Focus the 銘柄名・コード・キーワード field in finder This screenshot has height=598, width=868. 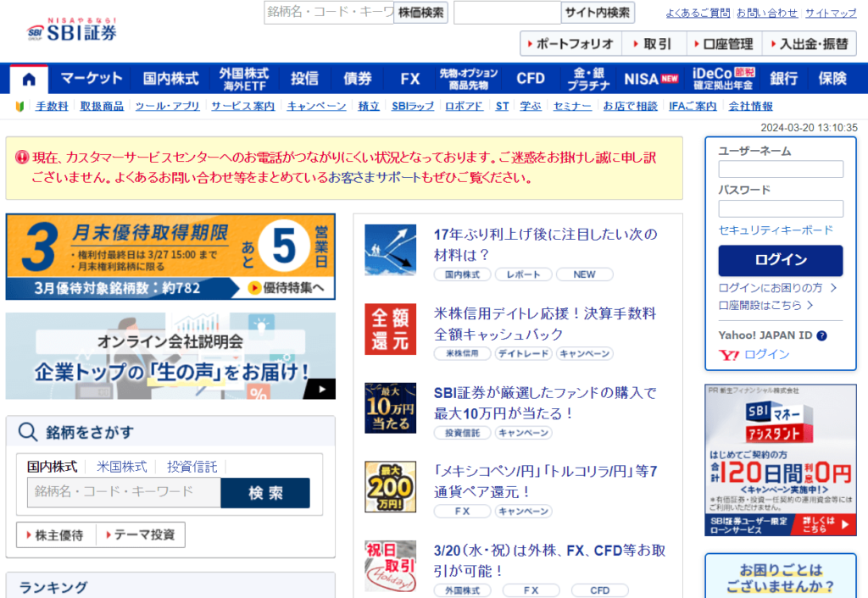coord(124,493)
